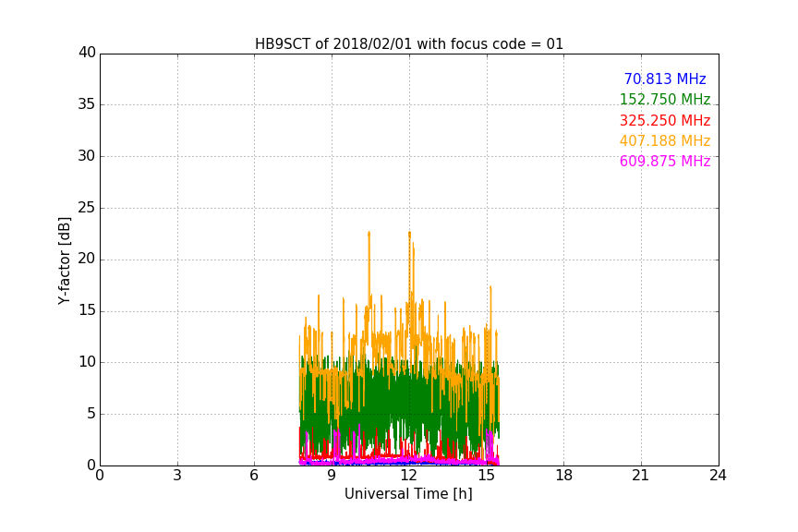Click the Y-factor [dB] axis label

(x=64, y=260)
